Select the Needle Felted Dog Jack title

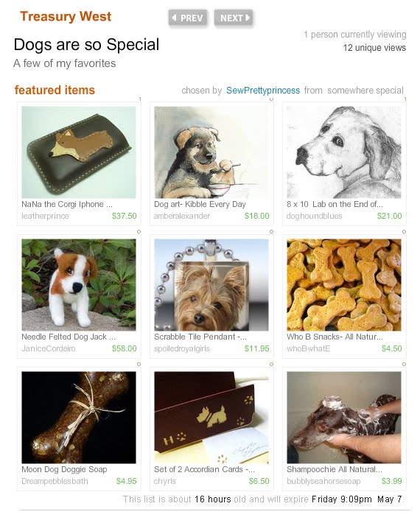tap(69, 337)
